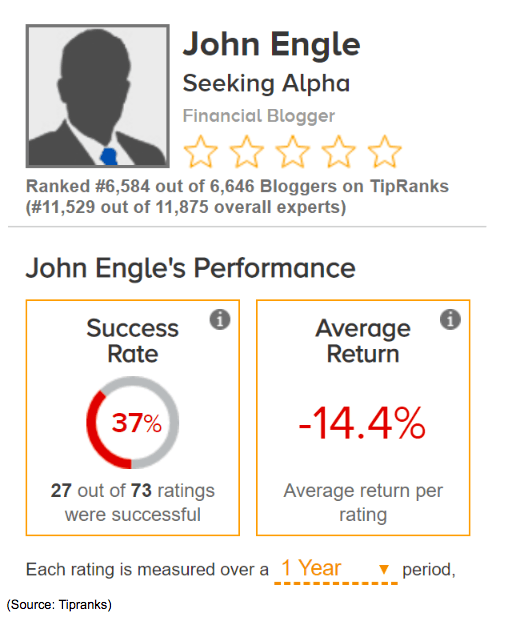Click the fourth rating star
Viewport: 521px width, 617px height.
tap(338, 152)
